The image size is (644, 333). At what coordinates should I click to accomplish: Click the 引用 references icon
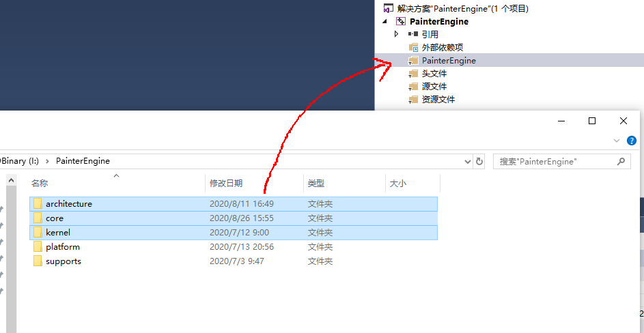413,35
